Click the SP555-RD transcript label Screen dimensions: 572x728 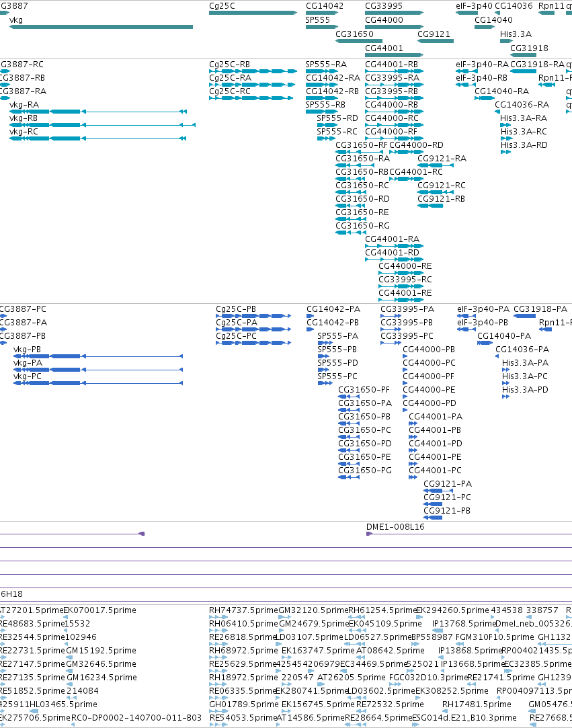(x=337, y=118)
